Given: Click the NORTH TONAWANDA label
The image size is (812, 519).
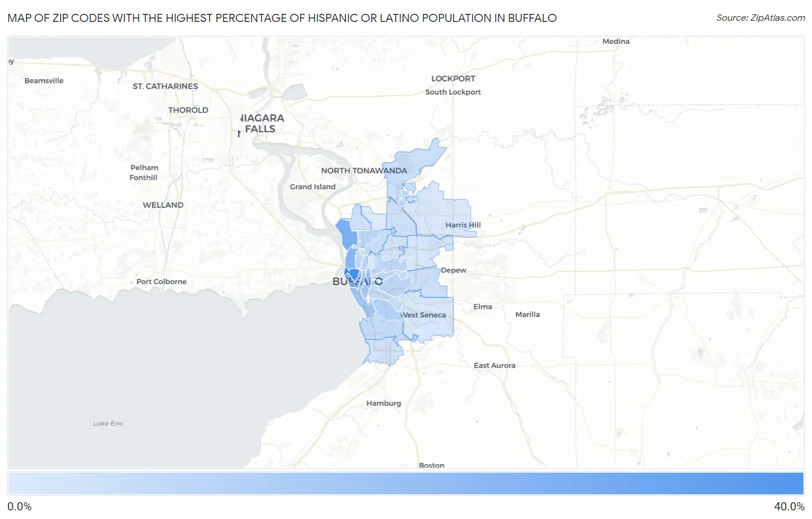Looking at the screenshot, I should click(x=364, y=170).
